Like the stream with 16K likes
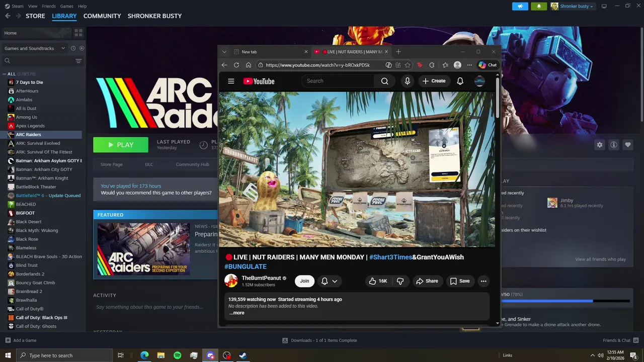The image size is (644, 362). [378, 281]
